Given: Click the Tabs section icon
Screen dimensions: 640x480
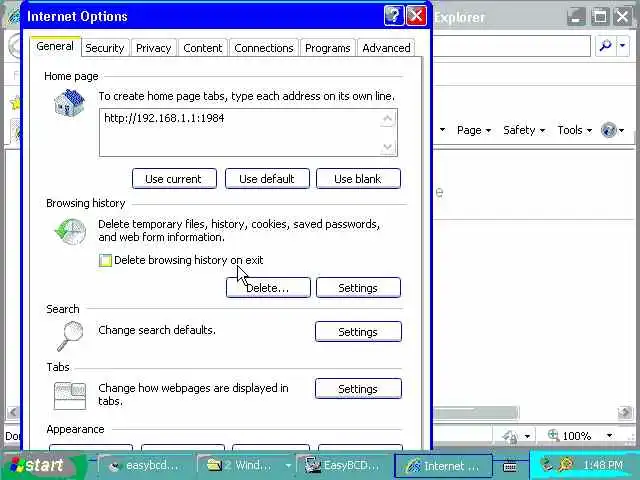Looking at the screenshot, I should [x=70, y=396].
